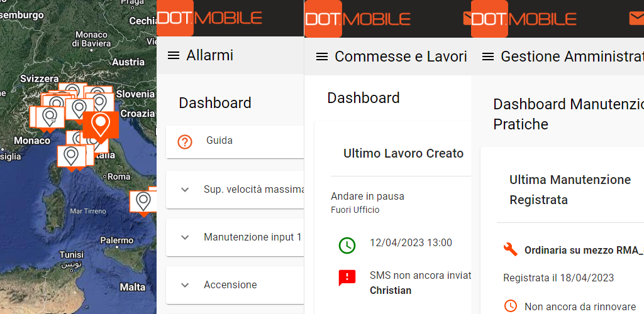The image size is (644, 314).
Task: Click the orange wrench maintenance icon
Action: click(x=510, y=249)
